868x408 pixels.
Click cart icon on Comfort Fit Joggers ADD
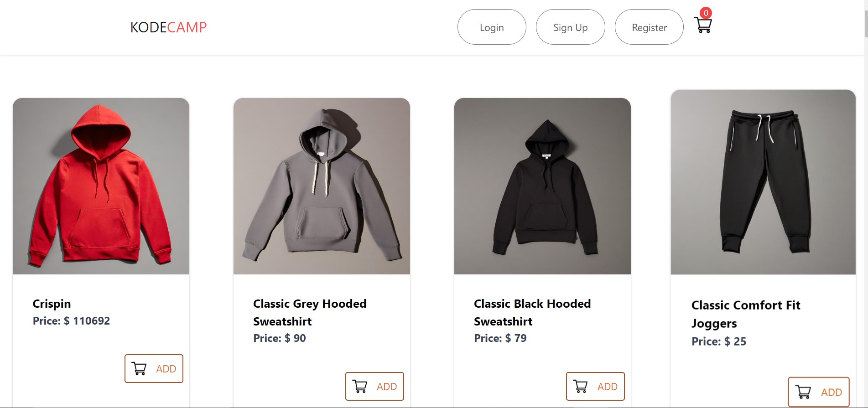[x=803, y=392]
